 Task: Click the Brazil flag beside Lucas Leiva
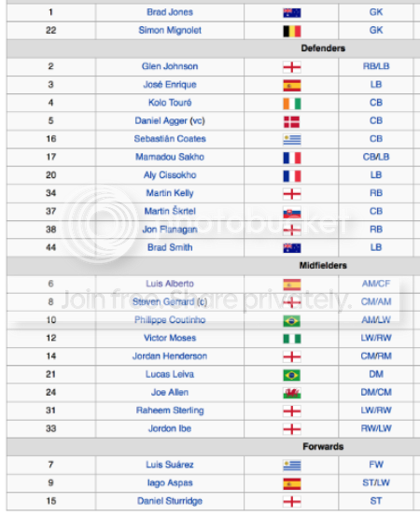[x=292, y=375]
